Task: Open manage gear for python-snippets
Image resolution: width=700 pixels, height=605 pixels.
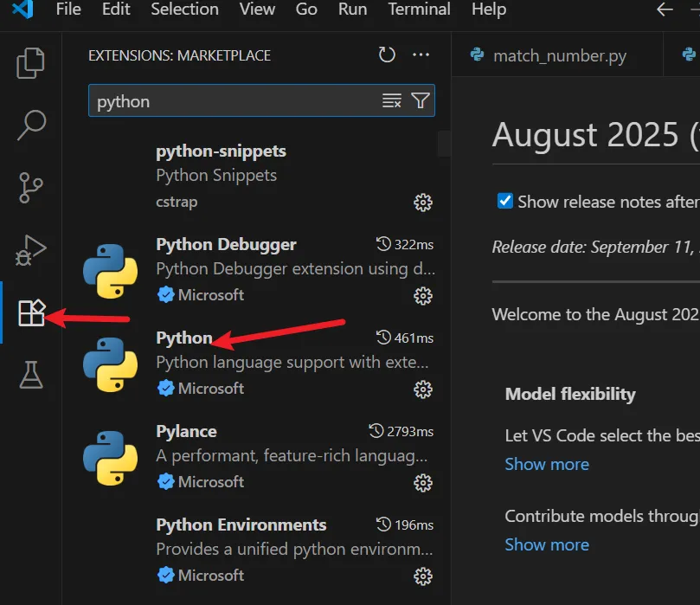Action: click(423, 203)
